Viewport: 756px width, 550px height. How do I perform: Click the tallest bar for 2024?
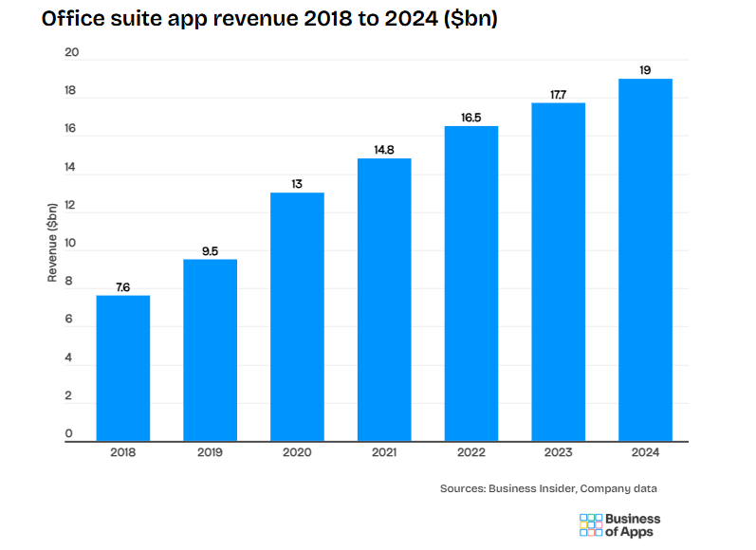point(645,260)
